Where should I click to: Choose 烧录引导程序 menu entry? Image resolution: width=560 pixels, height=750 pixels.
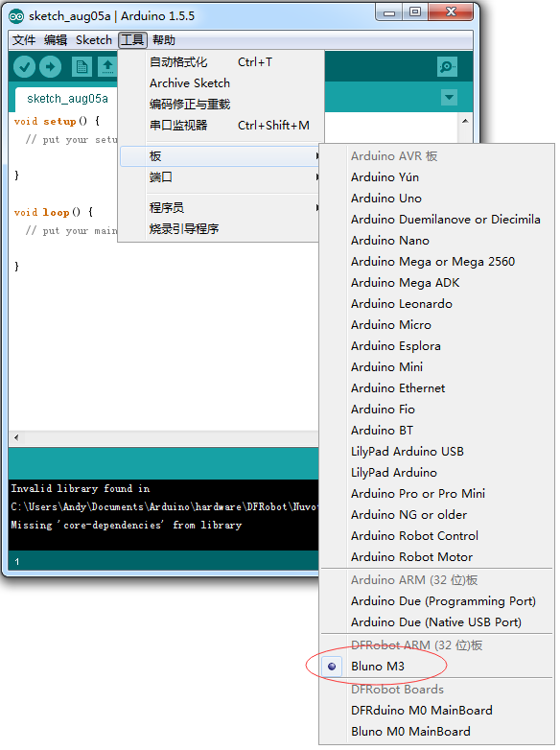[221, 229]
